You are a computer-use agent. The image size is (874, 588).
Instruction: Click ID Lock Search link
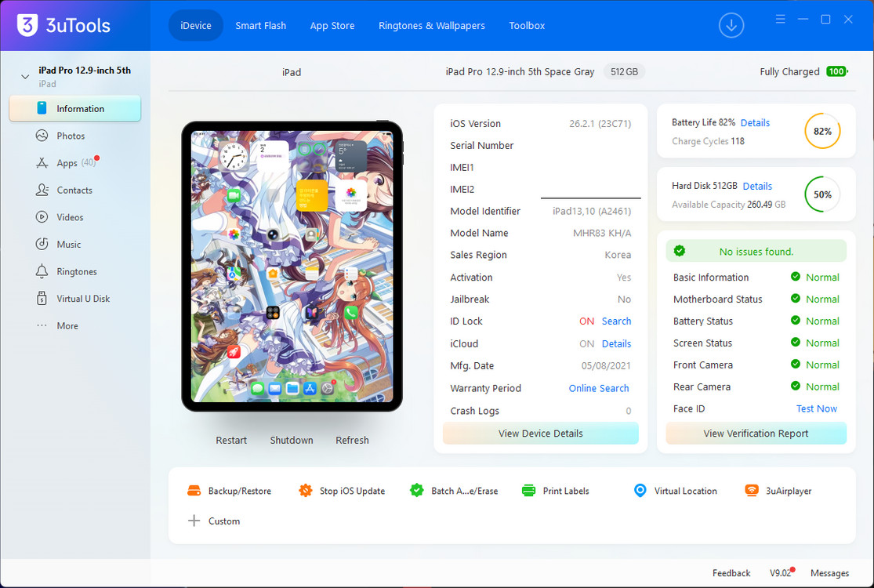pyautogui.click(x=616, y=321)
